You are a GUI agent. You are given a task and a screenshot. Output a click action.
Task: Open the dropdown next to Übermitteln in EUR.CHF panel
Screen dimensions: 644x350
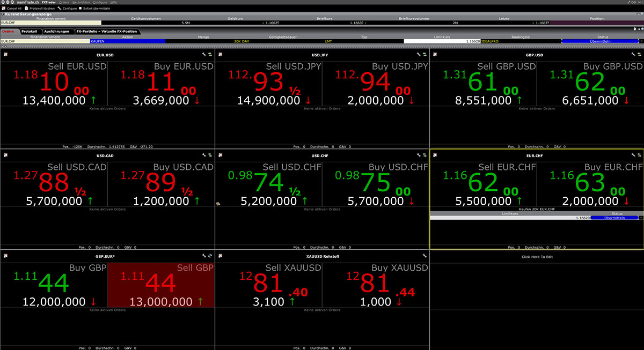click(640, 218)
